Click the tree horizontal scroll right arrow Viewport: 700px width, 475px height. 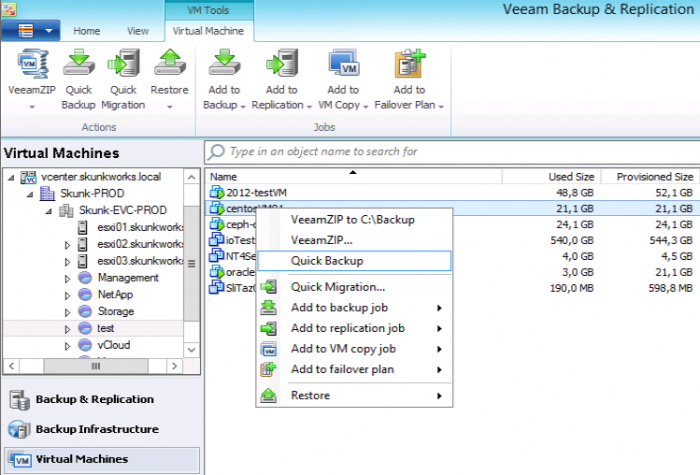point(175,366)
